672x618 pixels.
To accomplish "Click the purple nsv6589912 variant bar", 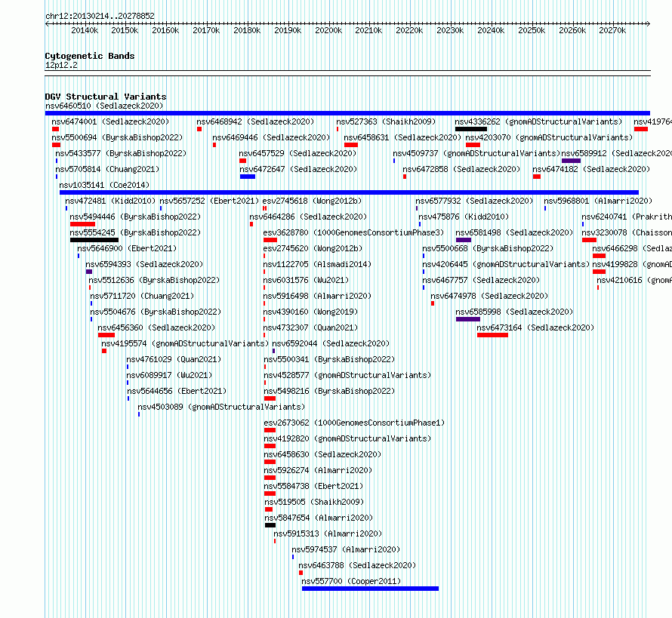I will 572,161.
